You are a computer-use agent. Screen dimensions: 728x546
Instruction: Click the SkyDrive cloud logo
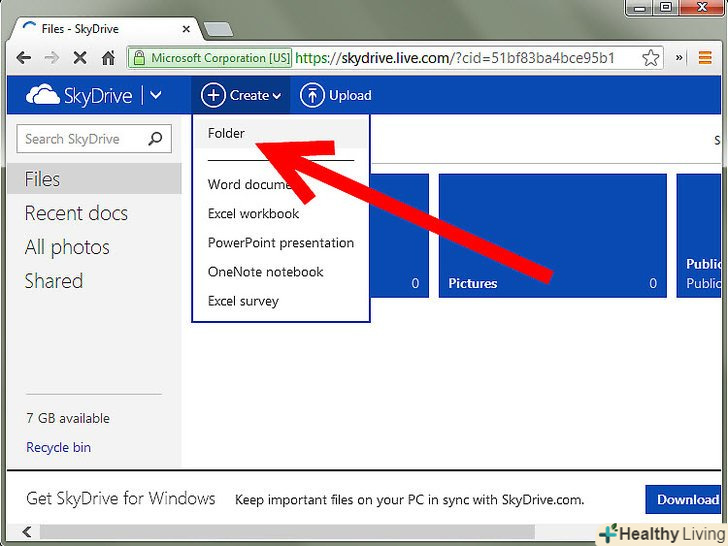tap(43, 95)
